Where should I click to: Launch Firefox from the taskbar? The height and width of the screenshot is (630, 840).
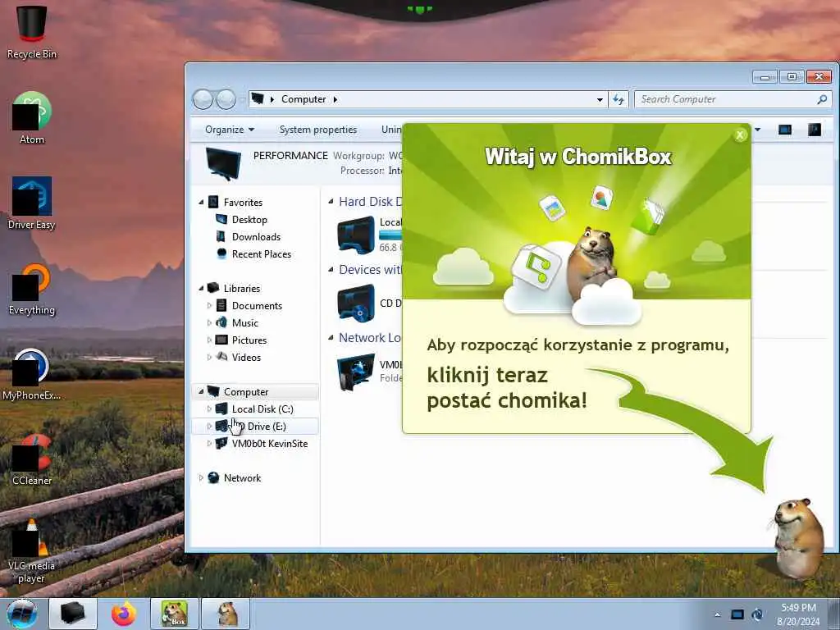pos(124,614)
